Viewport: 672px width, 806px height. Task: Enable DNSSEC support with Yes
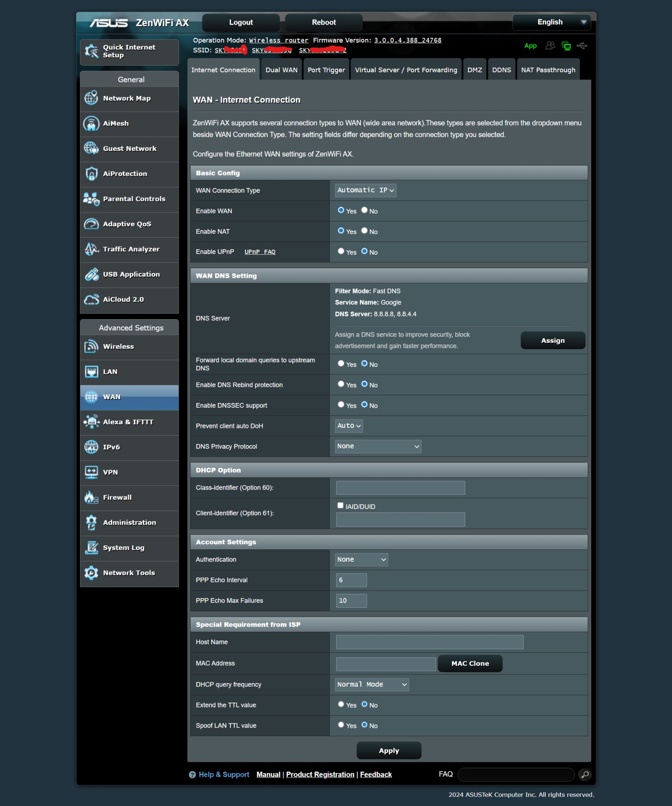tap(341, 405)
